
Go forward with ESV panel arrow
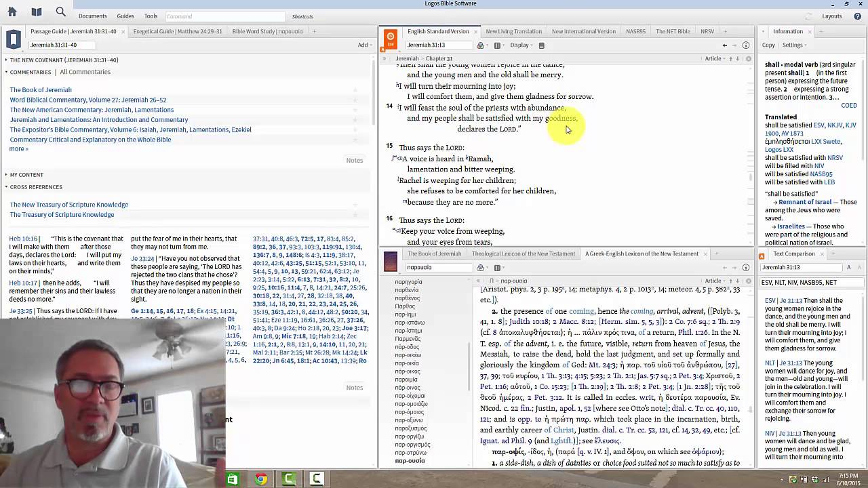pyautogui.click(x=734, y=45)
